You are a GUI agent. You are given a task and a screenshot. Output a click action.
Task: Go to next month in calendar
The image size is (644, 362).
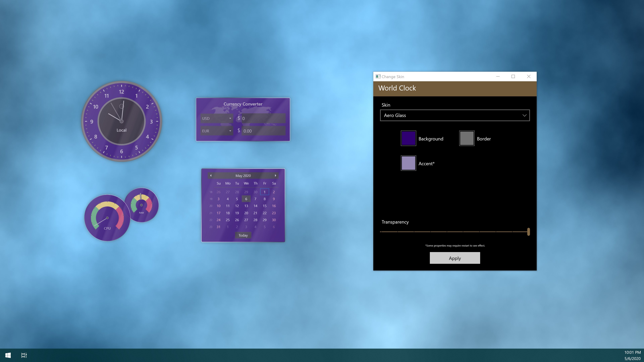click(275, 175)
